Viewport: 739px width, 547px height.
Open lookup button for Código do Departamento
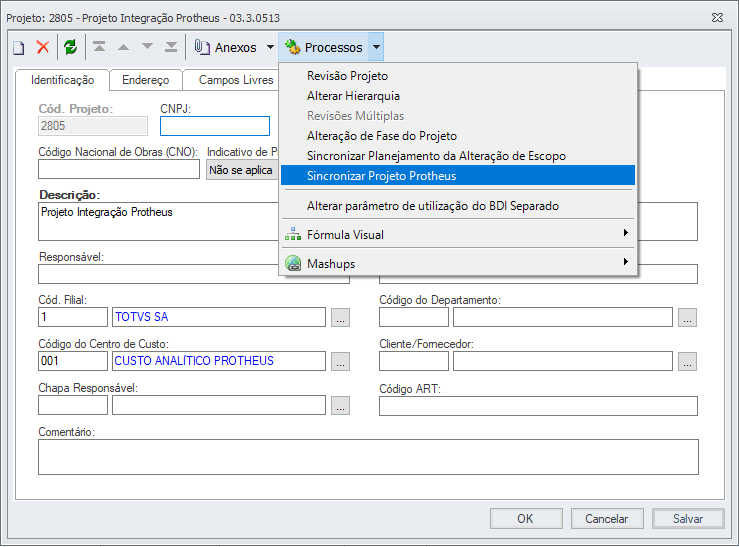click(x=688, y=318)
